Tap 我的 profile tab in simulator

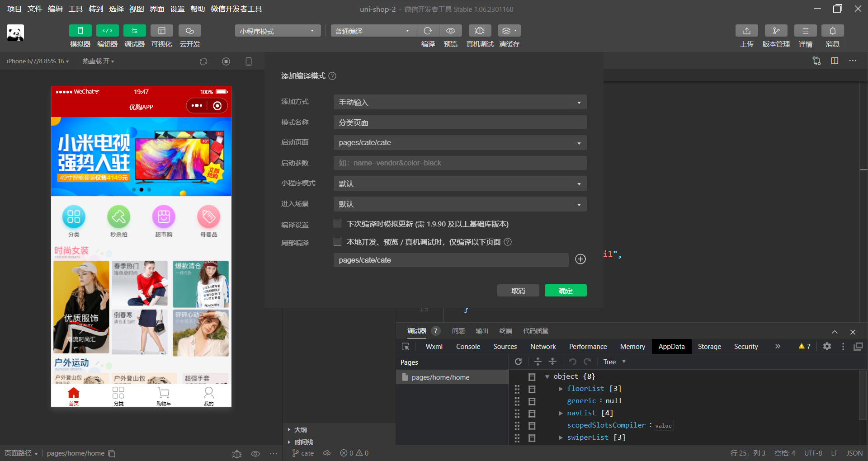(209, 396)
